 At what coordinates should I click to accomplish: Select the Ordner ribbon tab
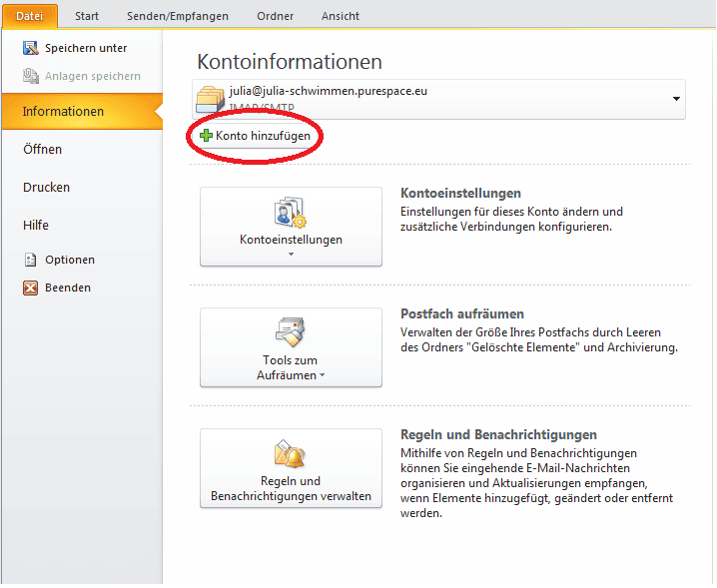[275, 16]
